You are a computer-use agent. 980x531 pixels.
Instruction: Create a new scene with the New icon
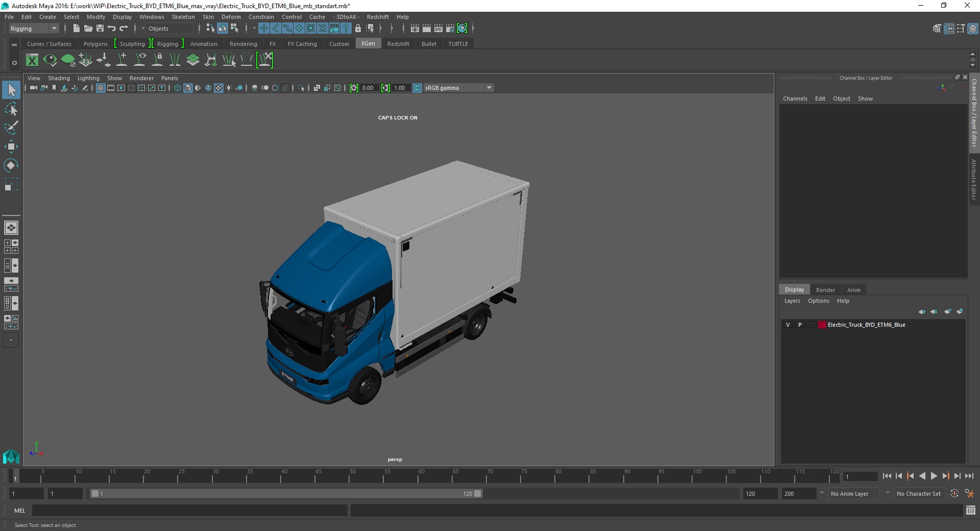point(76,29)
